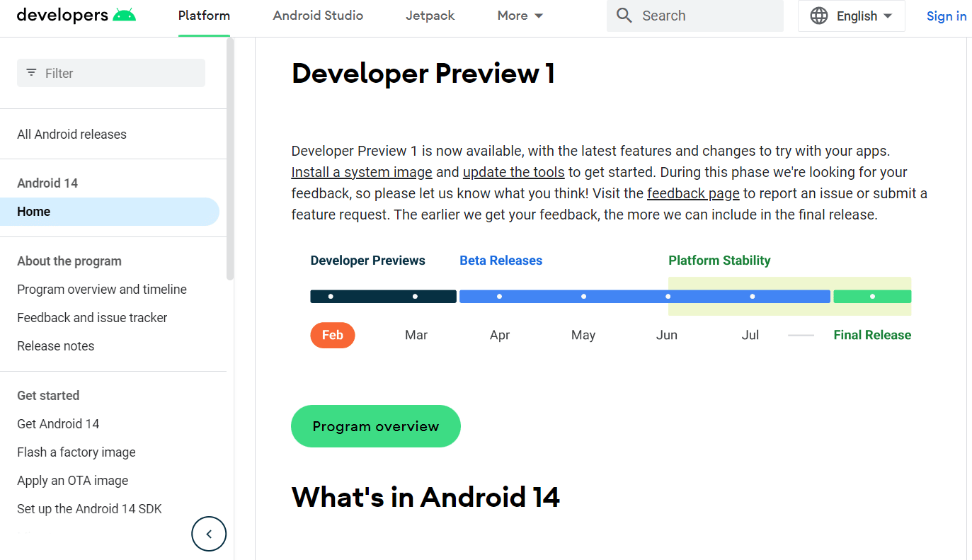Select Release notes in the sidebar
The width and height of the screenshot is (972, 560).
pos(55,345)
